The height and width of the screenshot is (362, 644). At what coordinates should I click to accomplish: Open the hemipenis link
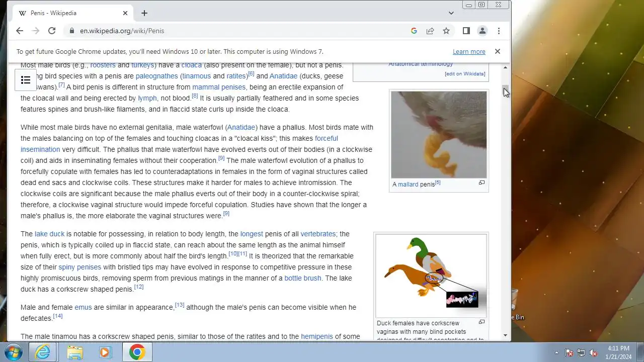click(x=317, y=336)
